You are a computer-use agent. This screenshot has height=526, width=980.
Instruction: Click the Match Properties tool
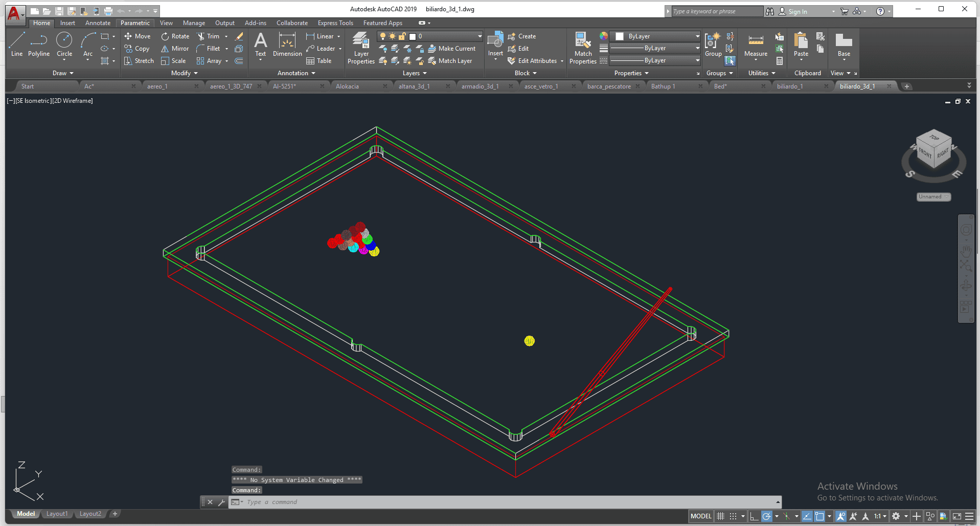point(583,47)
